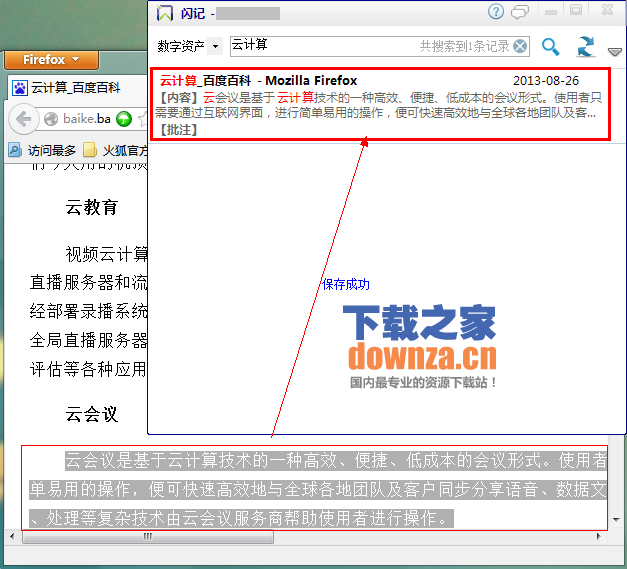Click the 闪记 app logo icon
627x569 pixels.
(x=164, y=13)
